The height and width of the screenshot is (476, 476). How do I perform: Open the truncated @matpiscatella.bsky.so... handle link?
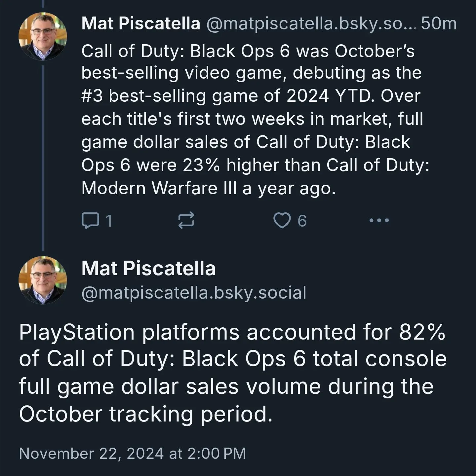pyautogui.click(x=311, y=24)
